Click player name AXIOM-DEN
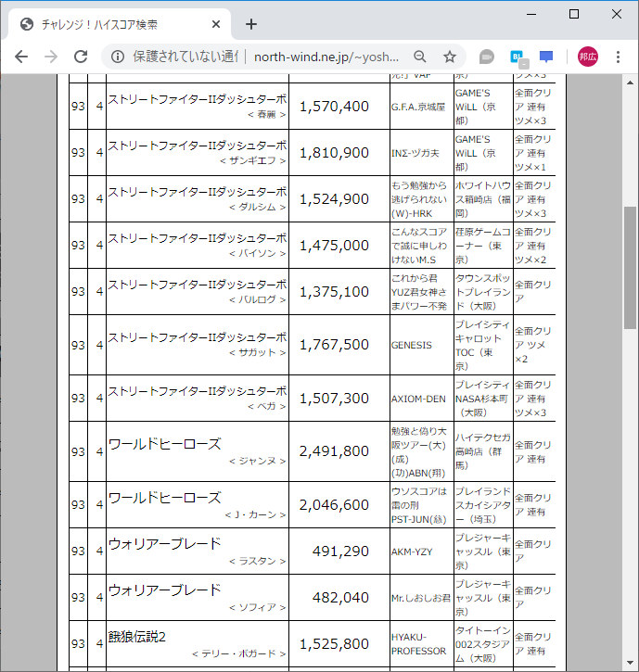 coord(418,399)
